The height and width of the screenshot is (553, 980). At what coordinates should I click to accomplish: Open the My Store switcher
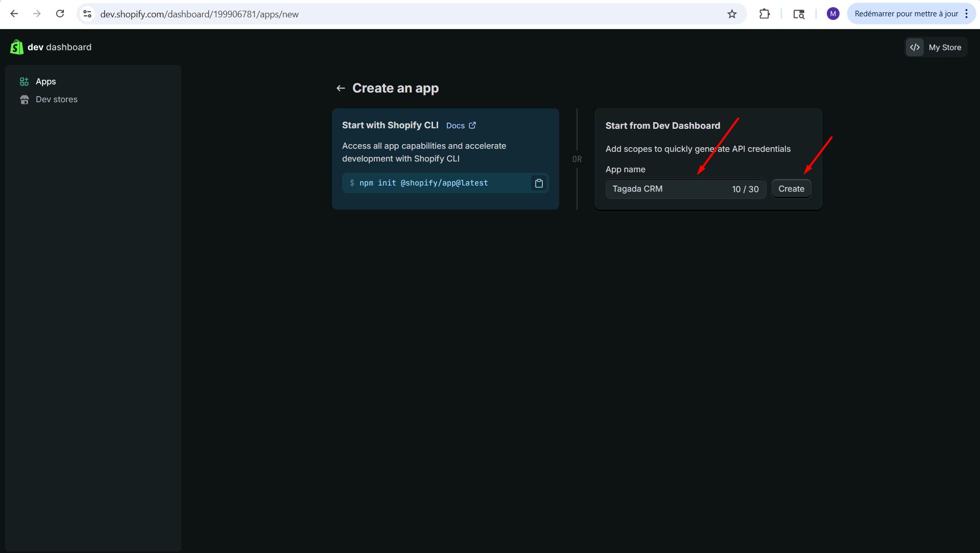click(x=944, y=47)
